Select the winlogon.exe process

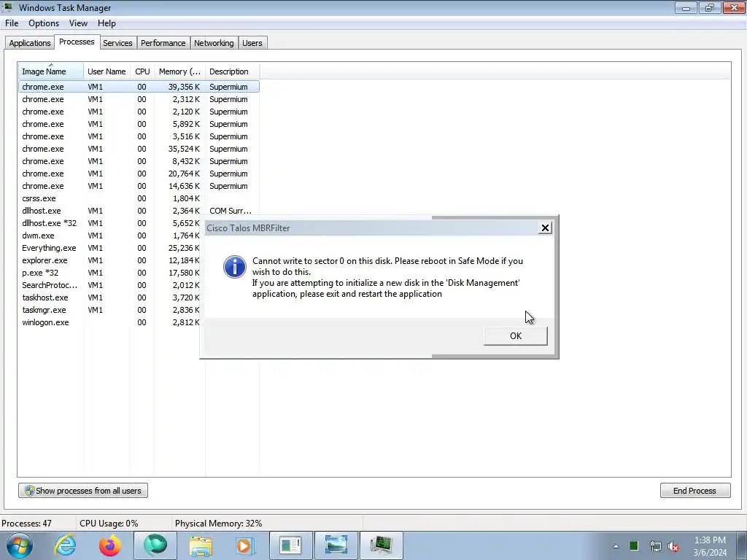point(109,322)
